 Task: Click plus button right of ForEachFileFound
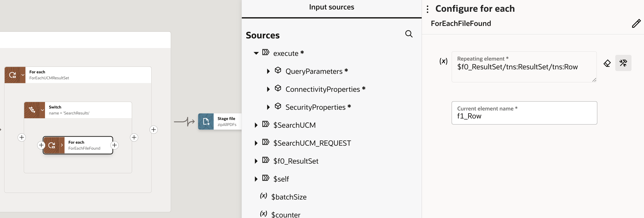(x=114, y=145)
